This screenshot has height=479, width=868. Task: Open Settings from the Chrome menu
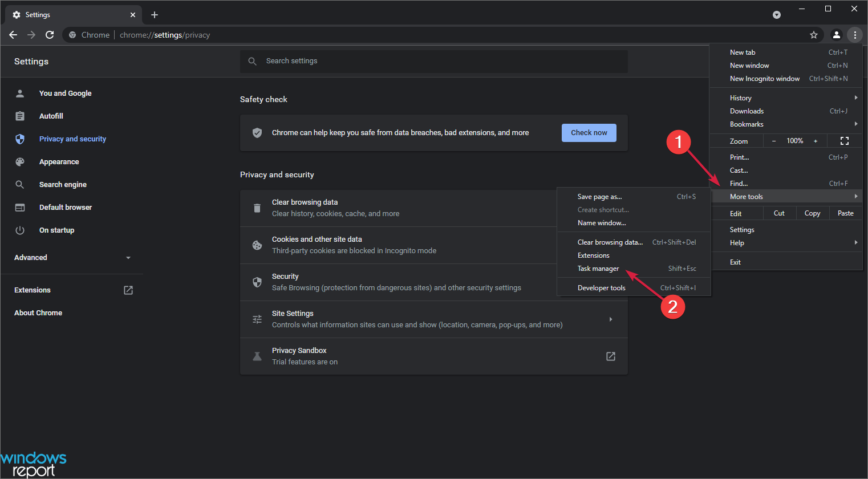pyautogui.click(x=786, y=230)
